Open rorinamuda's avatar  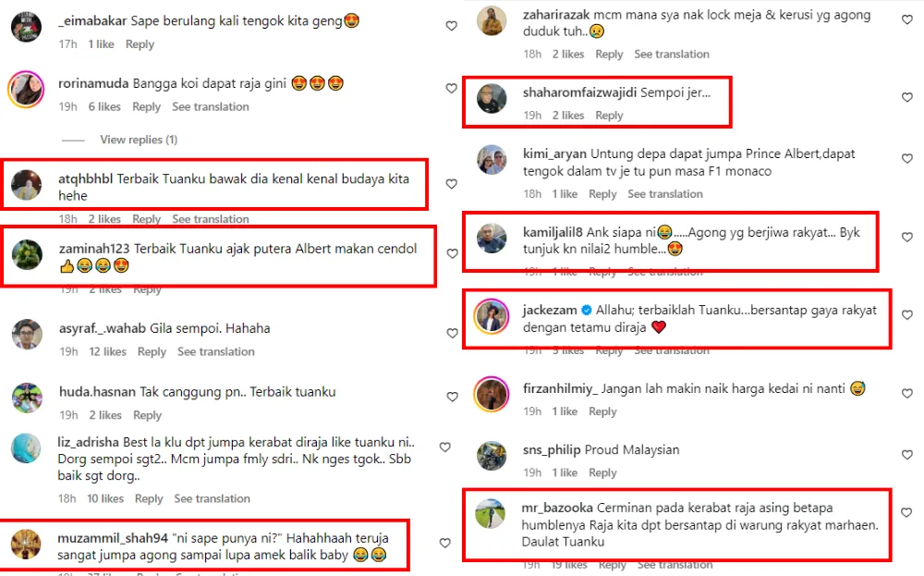pyautogui.click(x=26, y=90)
